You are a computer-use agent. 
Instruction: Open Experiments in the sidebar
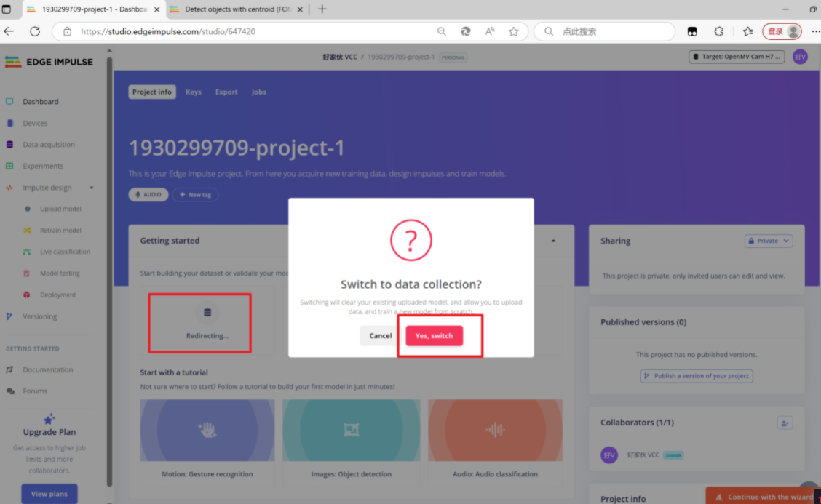coord(43,166)
